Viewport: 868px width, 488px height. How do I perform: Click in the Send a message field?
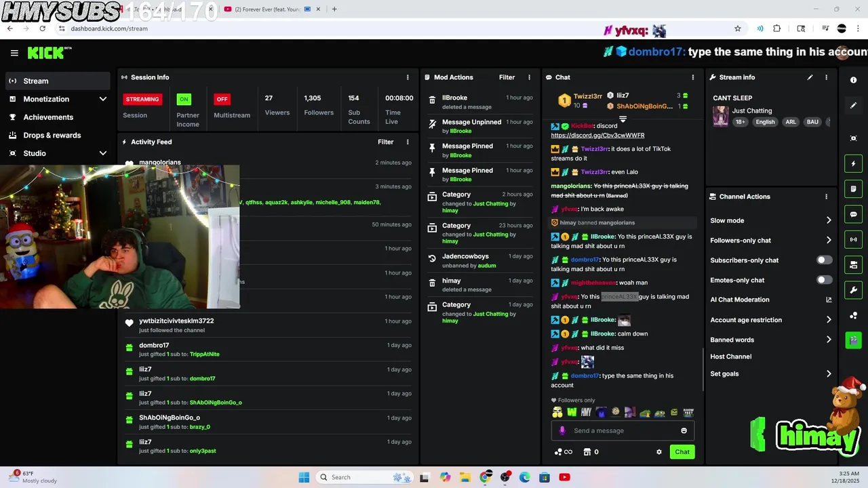[x=623, y=430]
